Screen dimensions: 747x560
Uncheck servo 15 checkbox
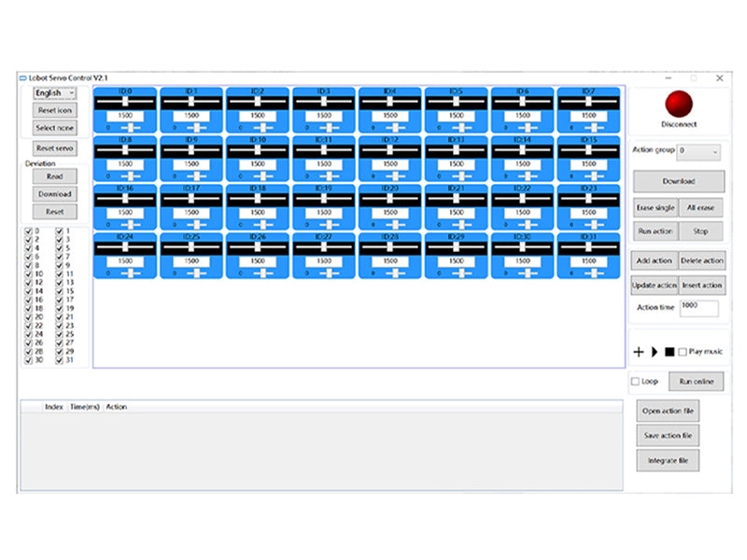(x=60, y=291)
